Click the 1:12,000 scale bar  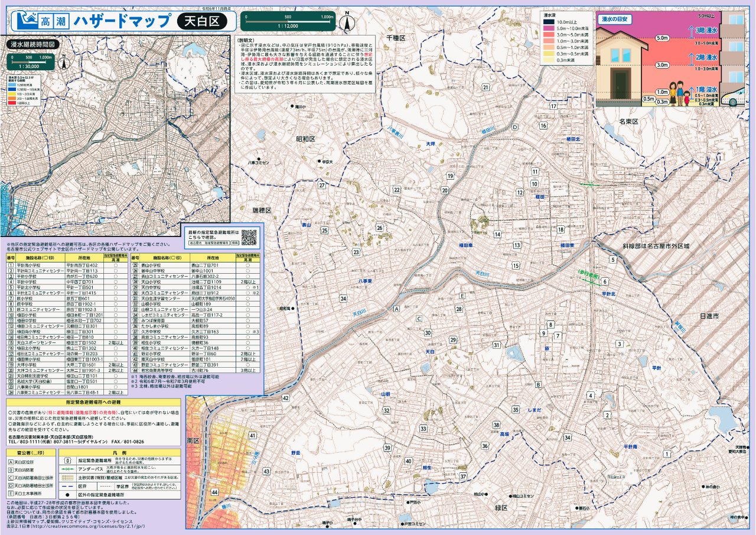(x=288, y=20)
